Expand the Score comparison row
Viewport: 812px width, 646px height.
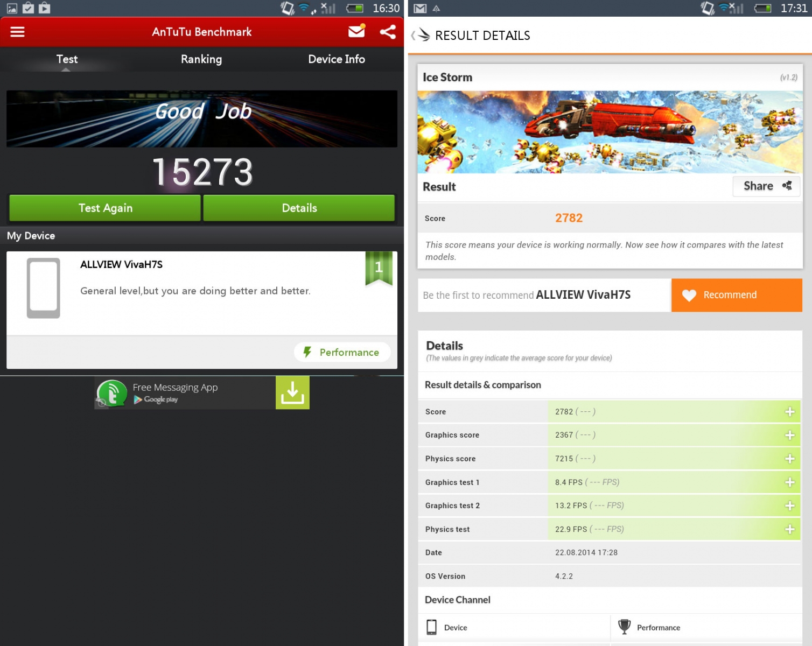[x=789, y=412]
